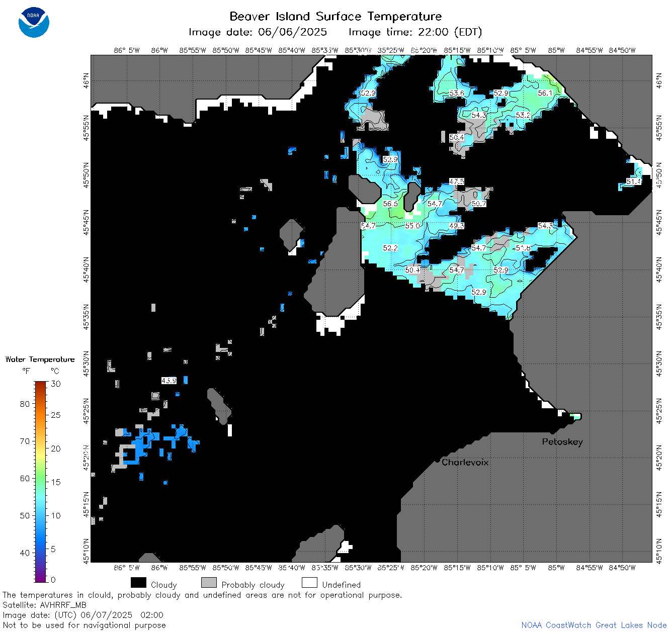Click the 60 mark on Fahrenheit scale
Screen dimensions: 672x633
pyautogui.click(x=25, y=478)
